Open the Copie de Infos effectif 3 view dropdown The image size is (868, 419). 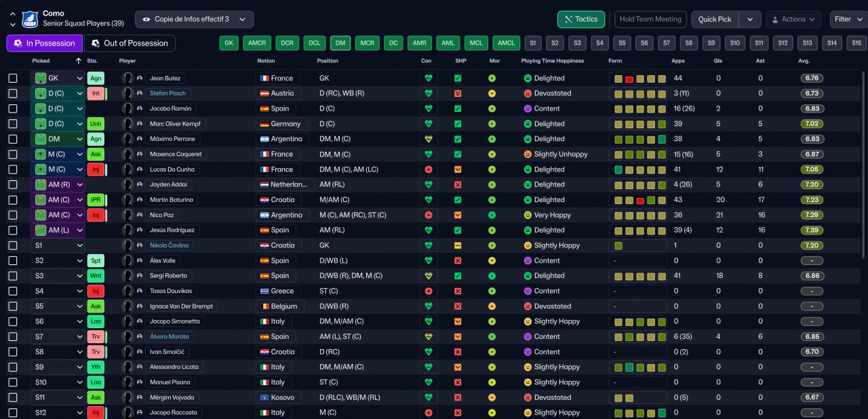(195, 19)
